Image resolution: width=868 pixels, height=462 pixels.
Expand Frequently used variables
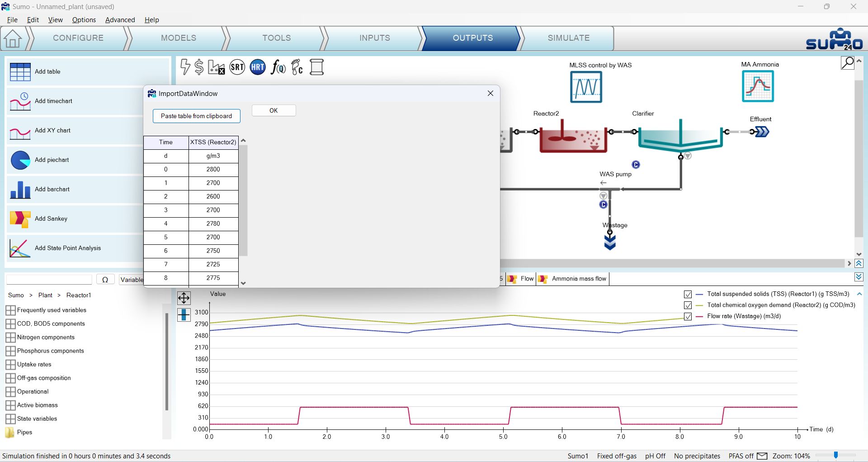(x=10, y=310)
